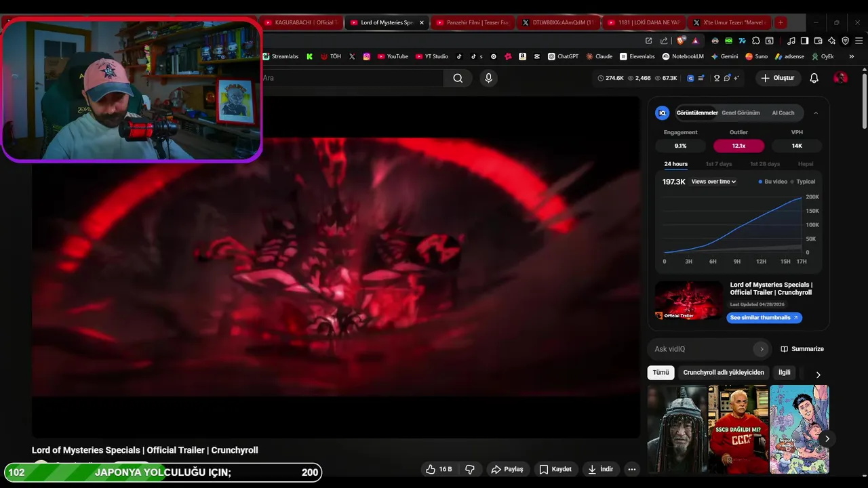Click the Oluştur create button
This screenshot has width=868, height=488.
pos(777,78)
